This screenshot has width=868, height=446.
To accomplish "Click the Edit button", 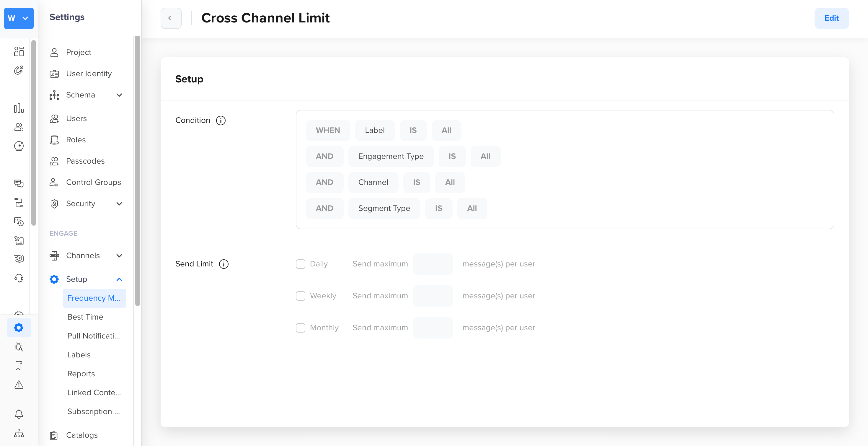I will 831,18.
